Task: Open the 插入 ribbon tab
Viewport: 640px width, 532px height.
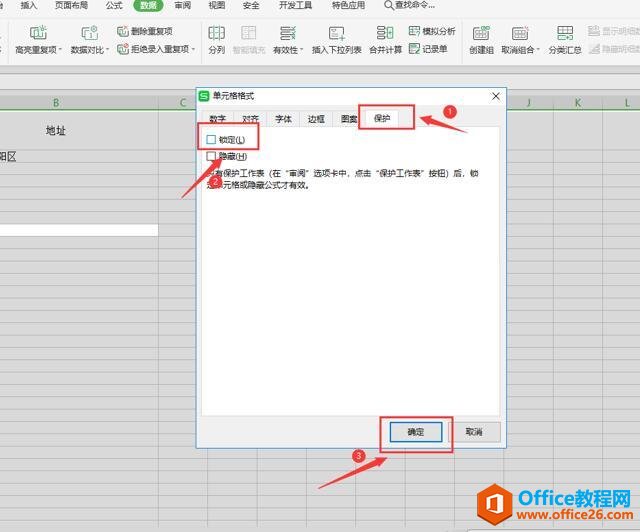Action: 29,5
